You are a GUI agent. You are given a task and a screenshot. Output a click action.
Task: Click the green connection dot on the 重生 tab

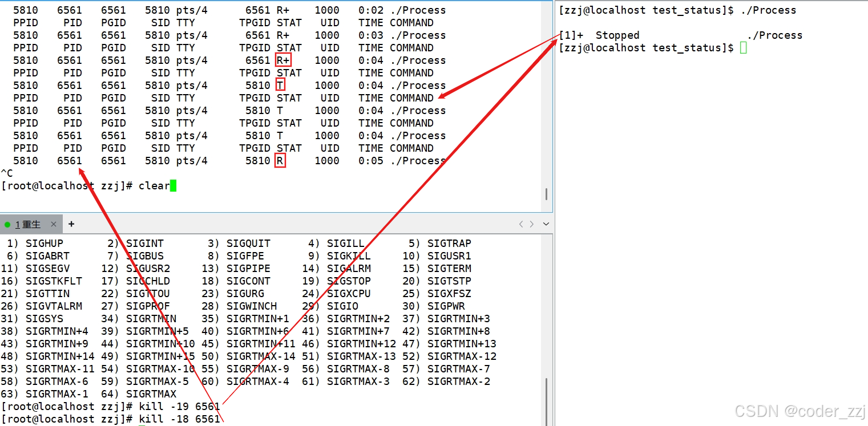point(7,225)
